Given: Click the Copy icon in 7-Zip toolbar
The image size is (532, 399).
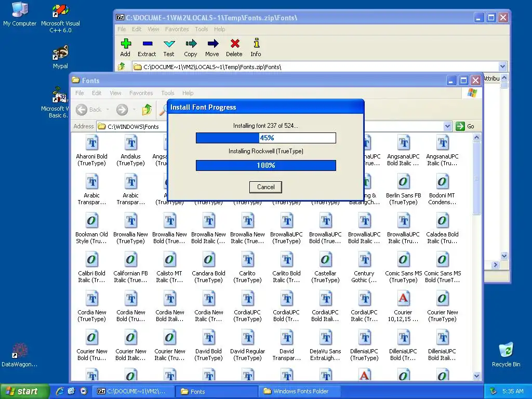Looking at the screenshot, I should click(x=191, y=44).
